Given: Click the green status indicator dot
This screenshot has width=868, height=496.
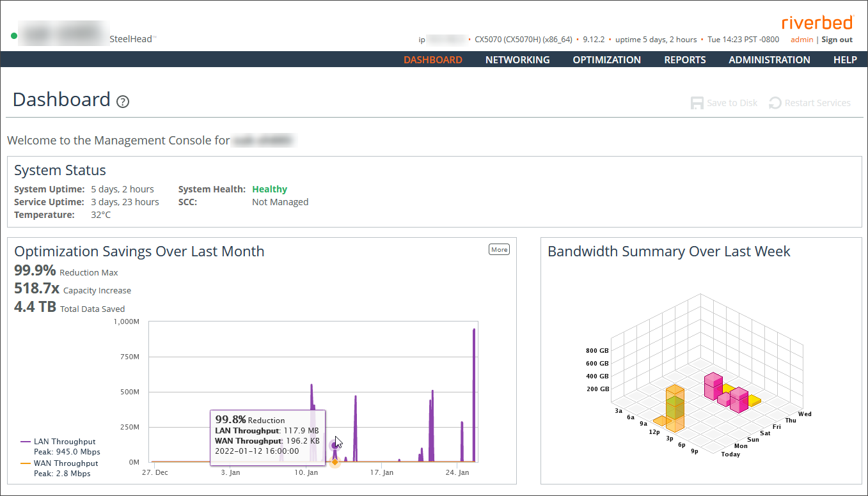Looking at the screenshot, I should coord(14,36).
